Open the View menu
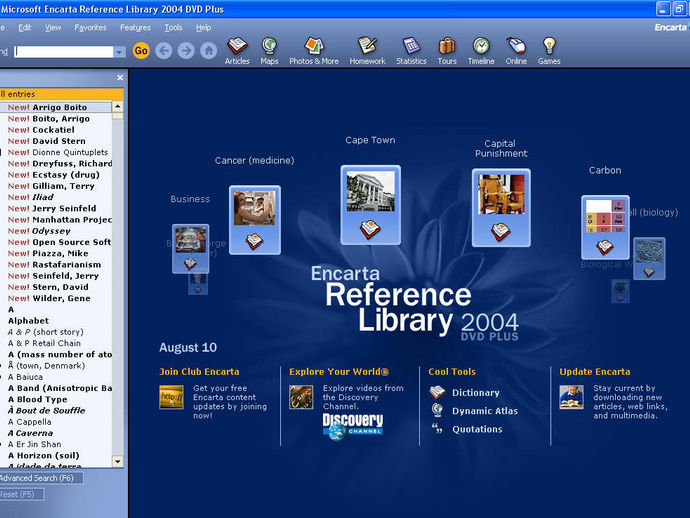Image resolution: width=690 pixels, height=518 pixels. coord(53,28)
